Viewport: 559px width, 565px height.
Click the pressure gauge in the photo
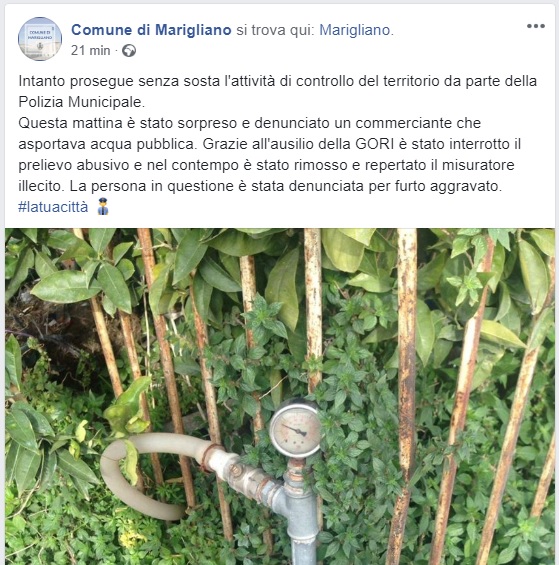296,428
